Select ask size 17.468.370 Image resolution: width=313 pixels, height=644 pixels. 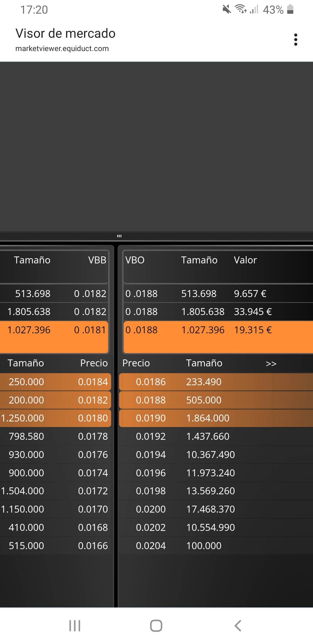tap(210, 509)
